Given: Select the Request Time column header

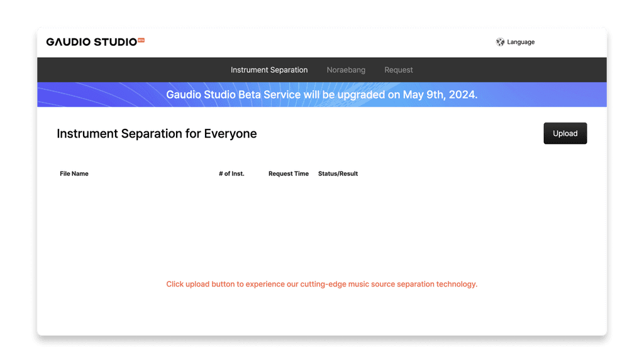Looking at the screenshot, I should [289, 173].
